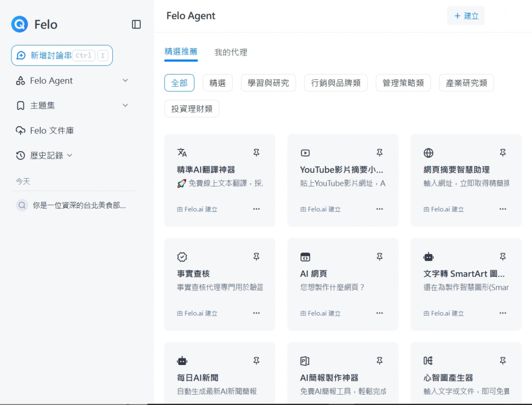This screenshot has height=405, width=532.
Task: Expand the 主題集 sidebar chevron
Action: [125, 105]
